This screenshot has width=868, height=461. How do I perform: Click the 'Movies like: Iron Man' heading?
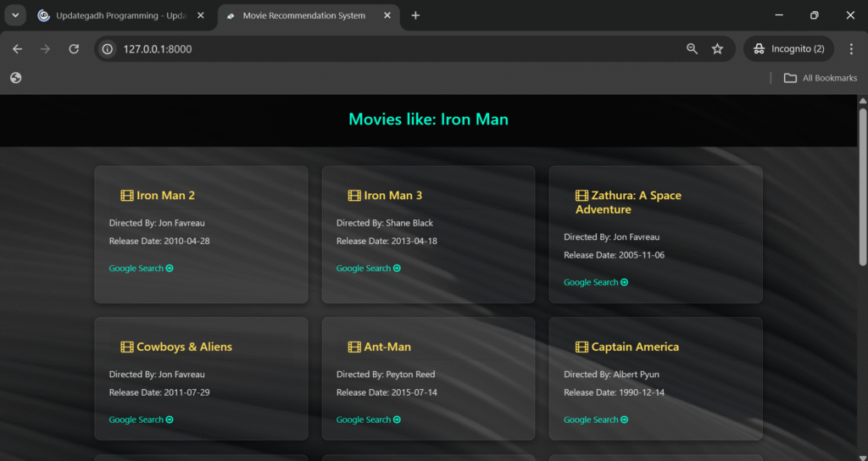(x=428, y=119)
